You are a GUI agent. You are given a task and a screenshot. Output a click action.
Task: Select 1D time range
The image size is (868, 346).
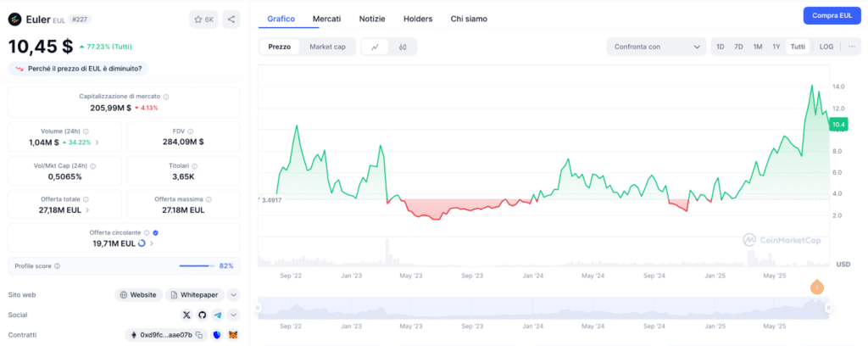[721, 47]
